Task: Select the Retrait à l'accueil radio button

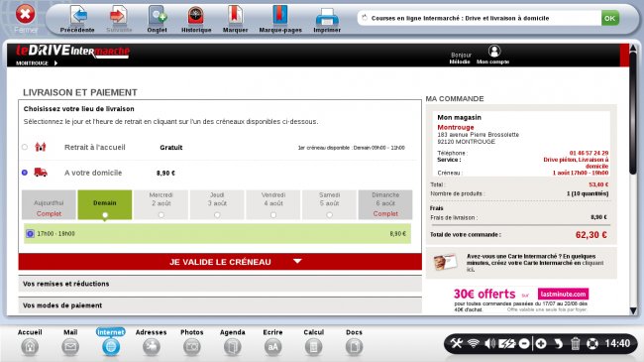Action: click(25, 147)
